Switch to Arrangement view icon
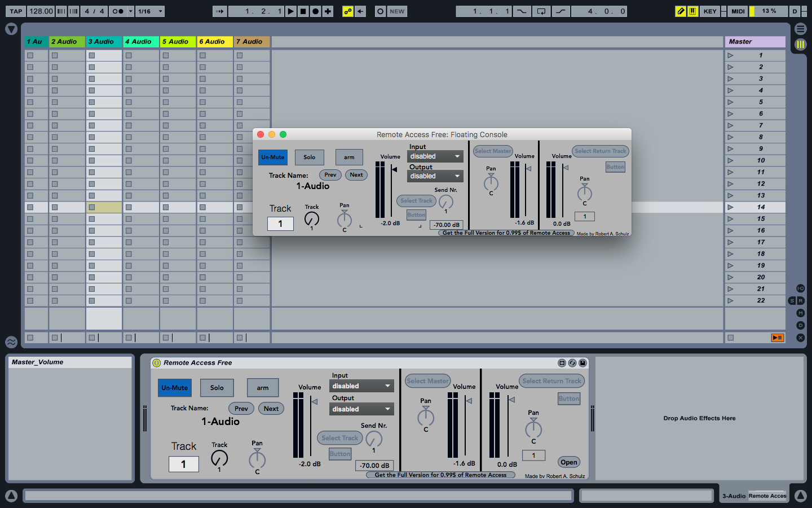812x508 pixels. pos(800,29)
